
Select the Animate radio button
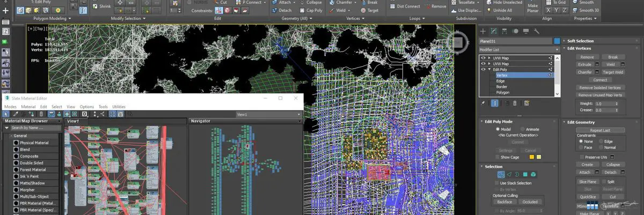click(522, 129)
